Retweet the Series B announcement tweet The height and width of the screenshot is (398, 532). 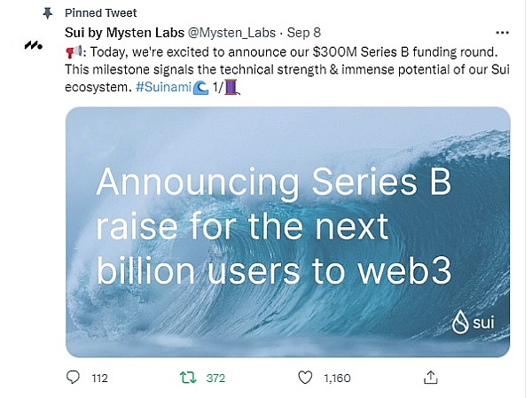pos(187,378)
